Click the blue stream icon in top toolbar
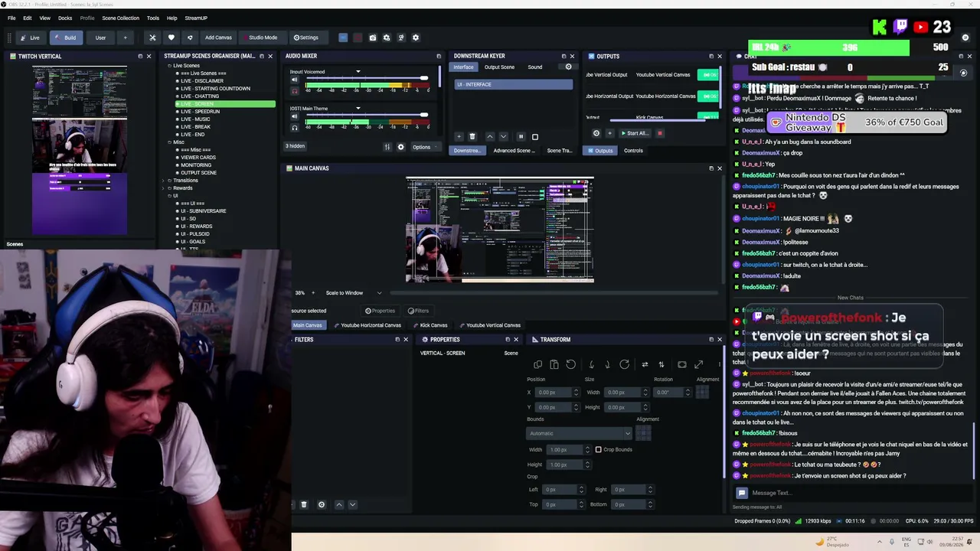 point(343,37)
